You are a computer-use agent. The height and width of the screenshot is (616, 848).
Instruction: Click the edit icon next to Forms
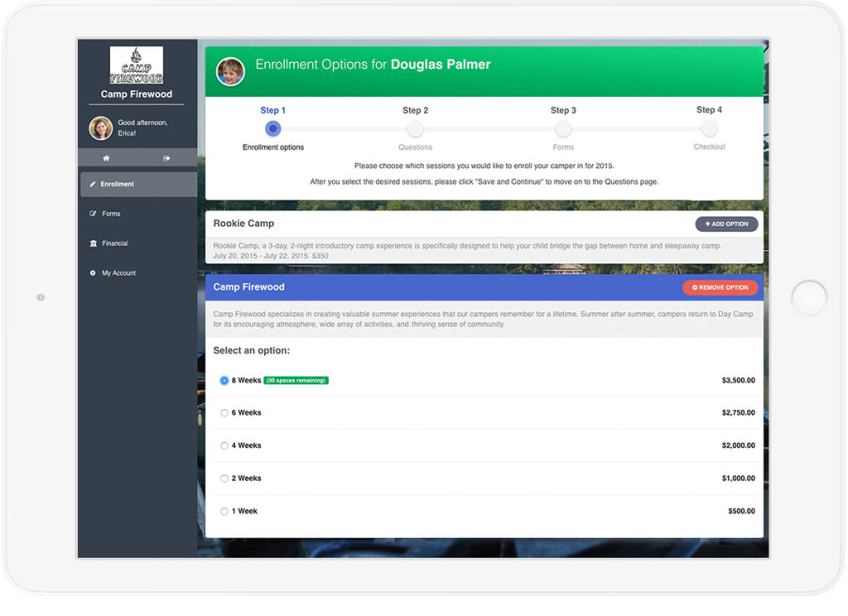(x=93, y=213)
